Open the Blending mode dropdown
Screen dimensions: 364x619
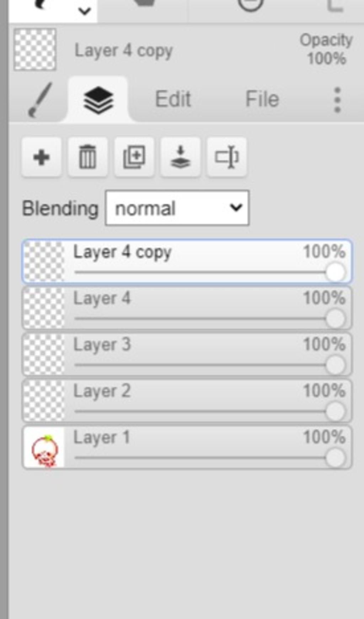177,208
